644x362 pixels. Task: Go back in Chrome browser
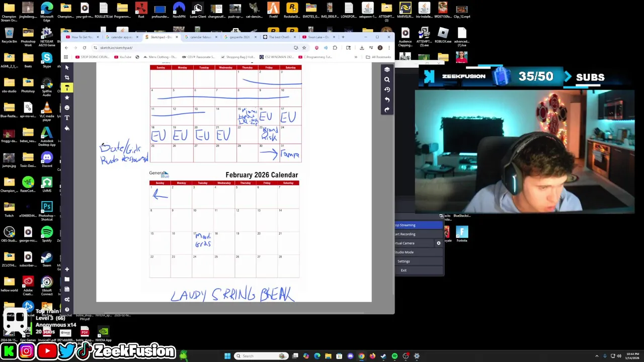pyautogui.click(x=66, y=48)
